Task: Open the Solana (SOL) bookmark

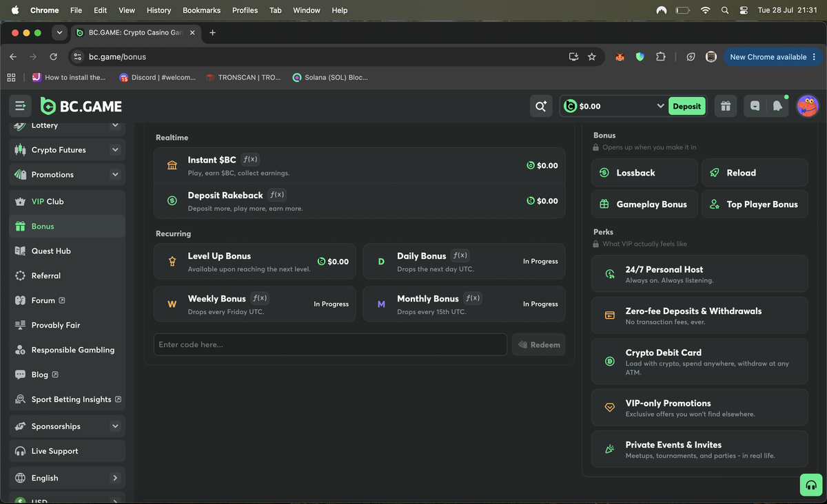Action: pyautogui.click(x=330, y=77)
